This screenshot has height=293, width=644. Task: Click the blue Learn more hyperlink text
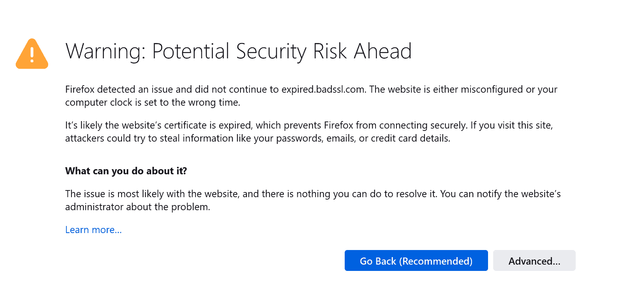93,230
